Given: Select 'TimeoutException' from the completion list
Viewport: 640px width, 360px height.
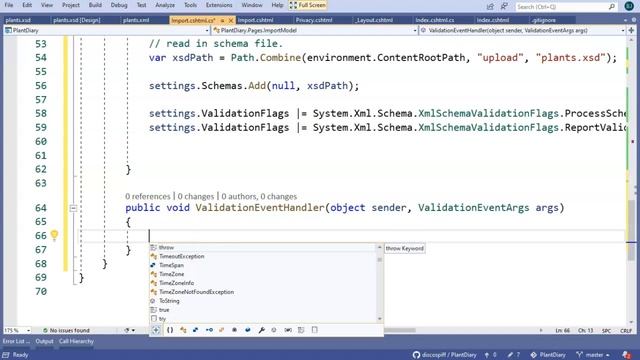Looking at the screenshot, I should (x=263, y=256).
